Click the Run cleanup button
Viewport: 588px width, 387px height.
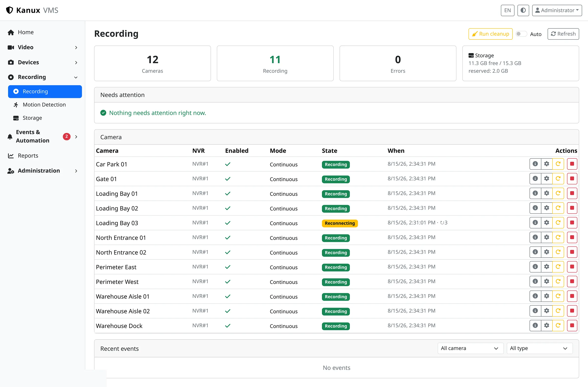pos(490,34)
